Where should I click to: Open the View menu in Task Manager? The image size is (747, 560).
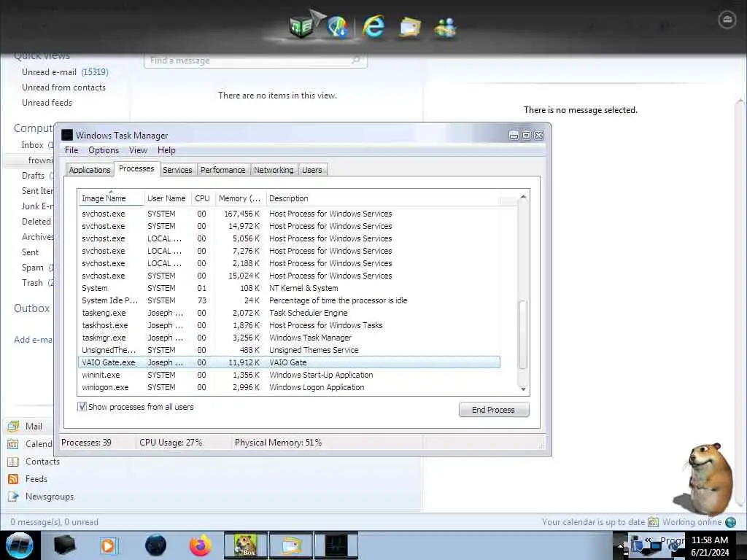click(138, 150)
